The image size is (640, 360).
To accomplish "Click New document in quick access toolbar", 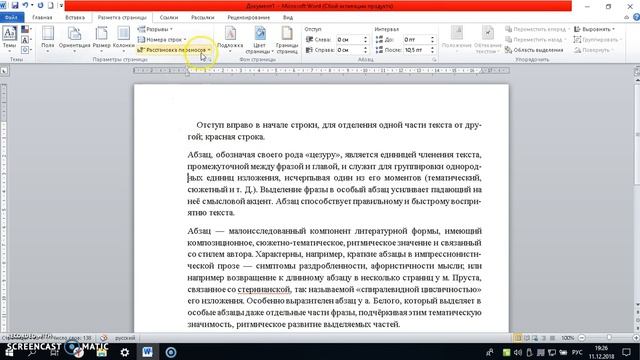I will (x=51, y=6).
